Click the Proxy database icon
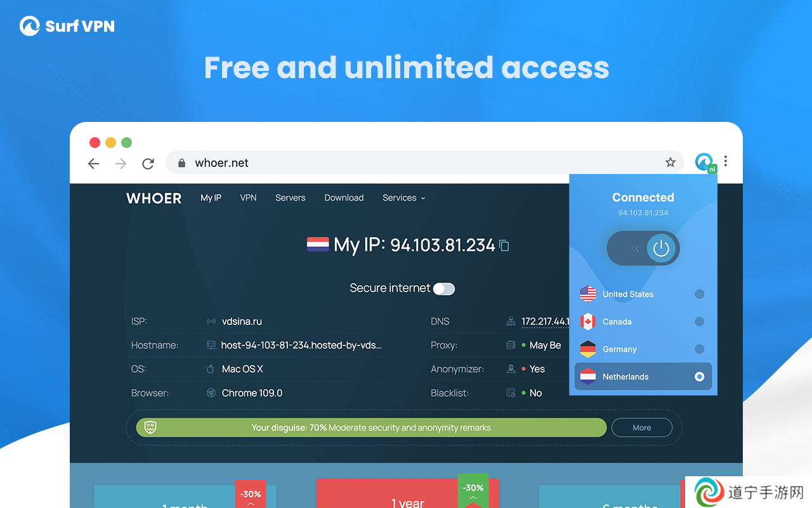 (x=511, y=345)
